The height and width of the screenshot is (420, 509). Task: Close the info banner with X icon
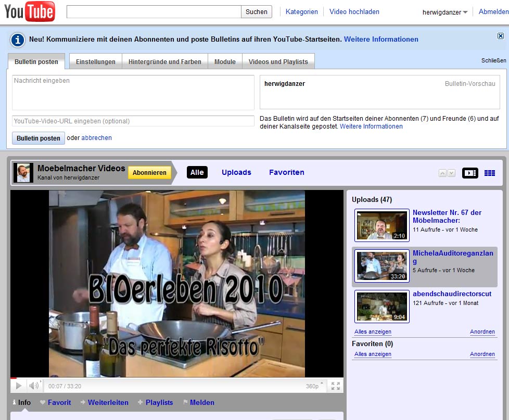coord(500,36)
